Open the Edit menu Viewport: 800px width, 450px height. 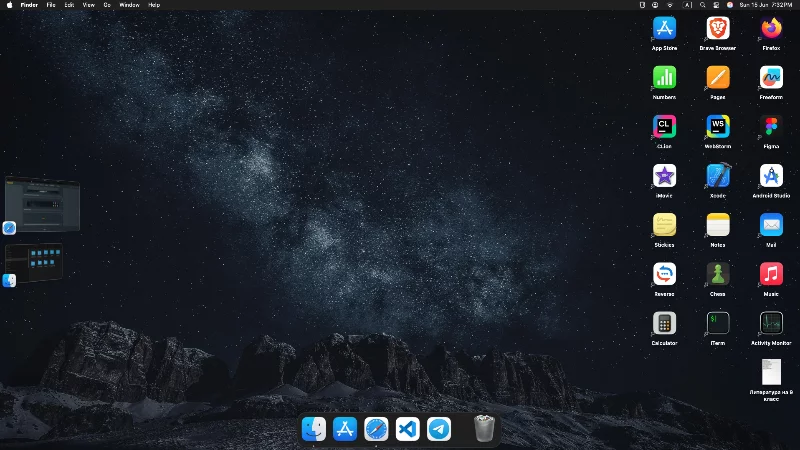[69, 5]
